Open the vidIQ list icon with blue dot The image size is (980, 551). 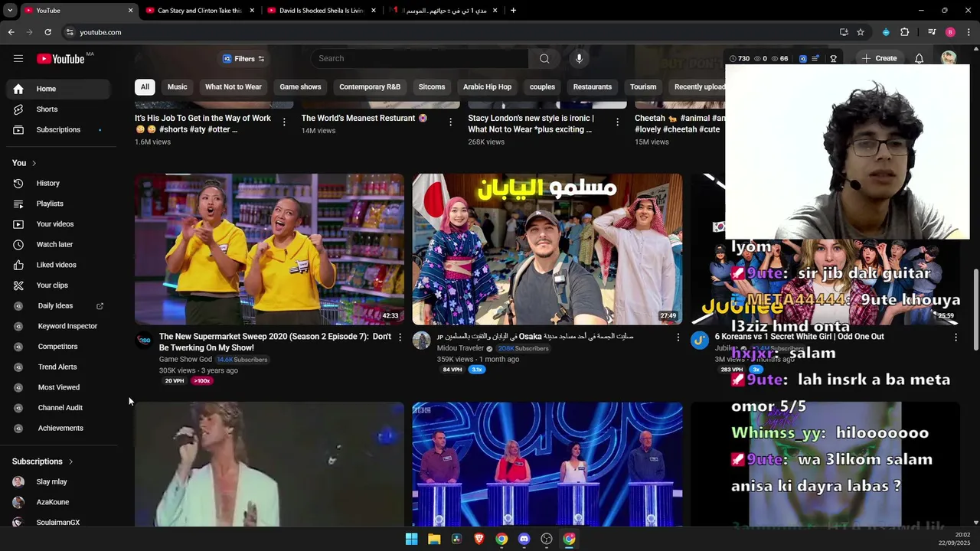[816, 59]
